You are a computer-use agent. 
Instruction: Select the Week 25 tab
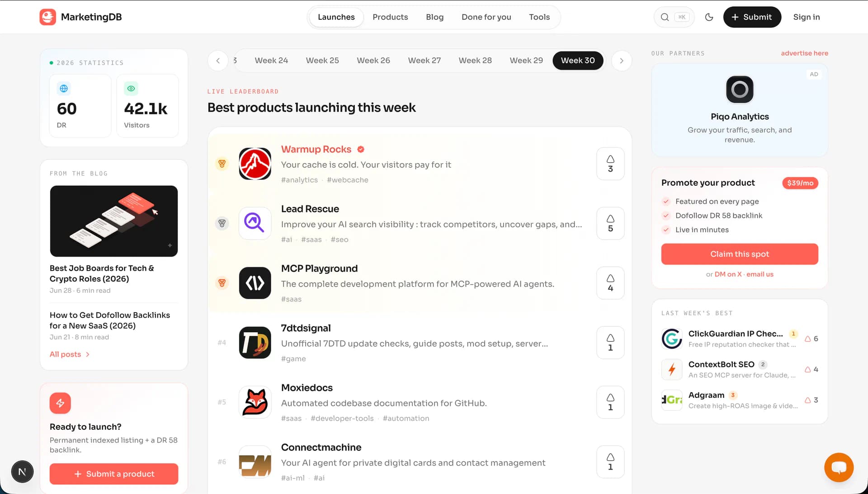(x=322, y=61)
